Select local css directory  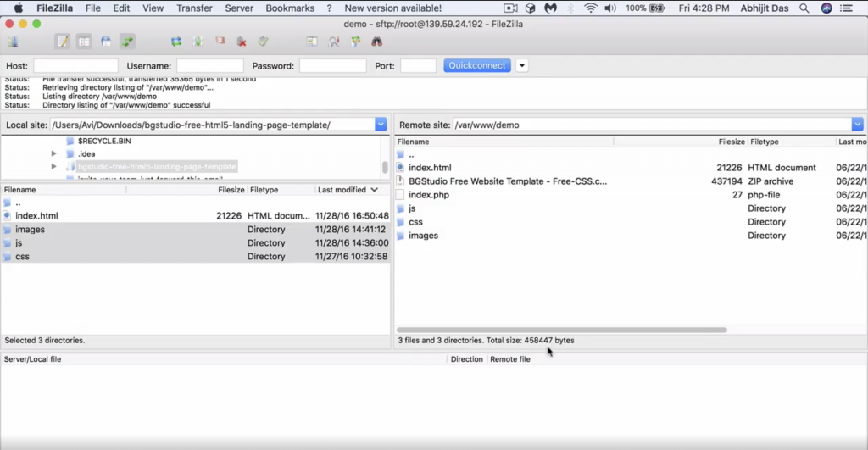click(x=196, y=256)
